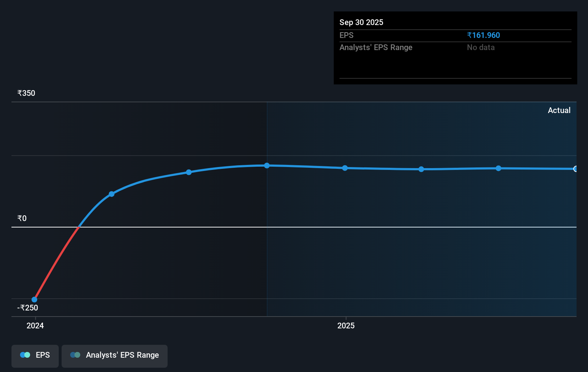Select the EPS data point above the 2025 label
The width and height of the screenshot is (588, 372).
[x=345, y=168]
